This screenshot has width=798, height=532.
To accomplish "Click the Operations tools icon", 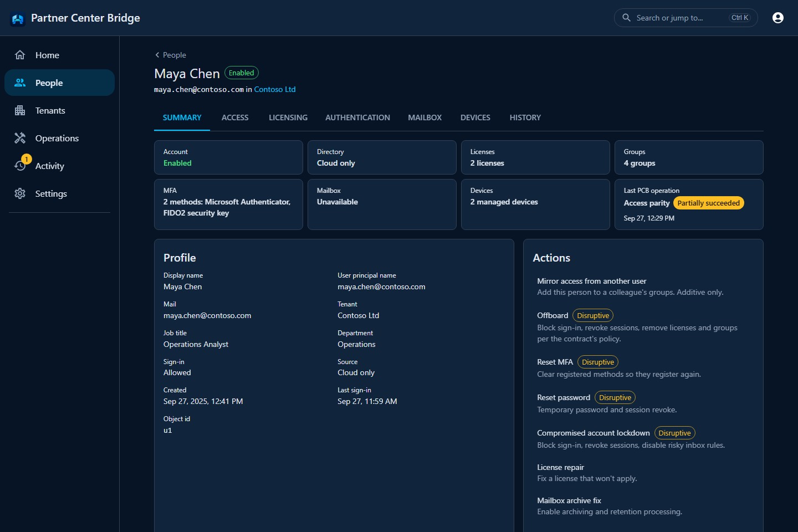I will (x=20, y=138).
